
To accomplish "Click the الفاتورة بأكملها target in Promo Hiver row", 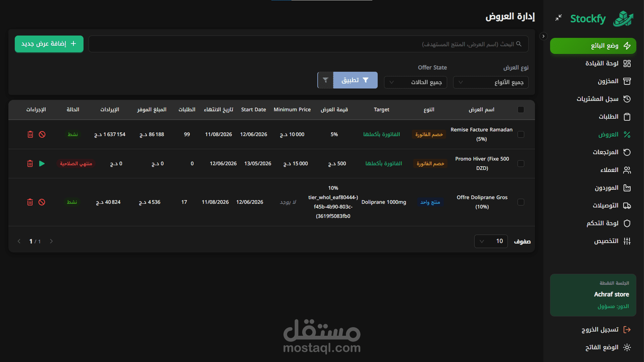I will 384,164.
